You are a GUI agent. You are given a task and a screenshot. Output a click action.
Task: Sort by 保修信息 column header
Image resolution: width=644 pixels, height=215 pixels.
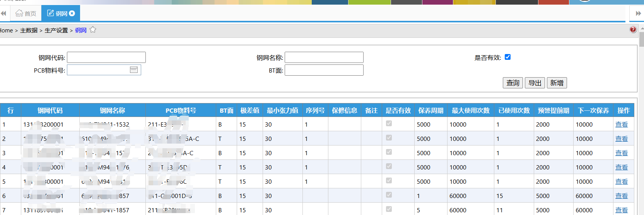[344, 110]
